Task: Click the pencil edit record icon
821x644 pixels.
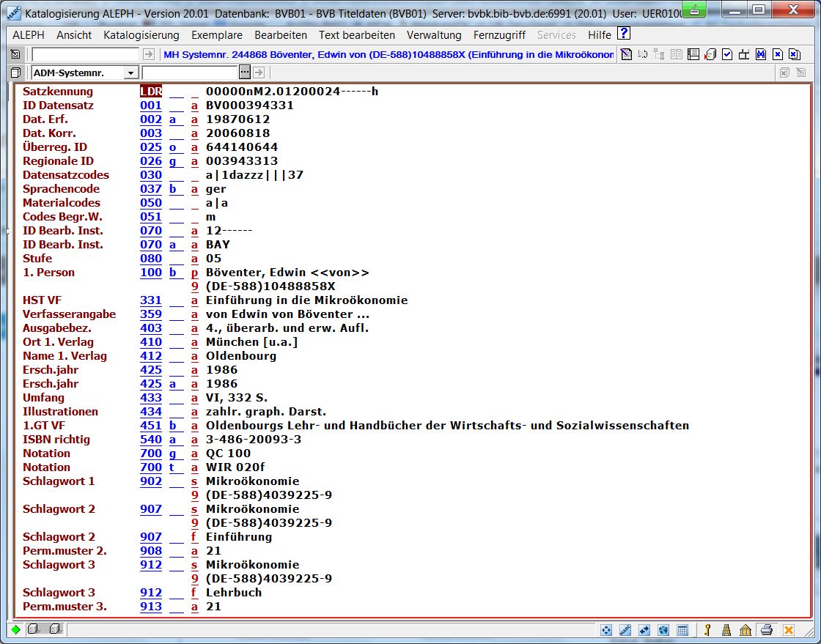Action: [625, 54]
